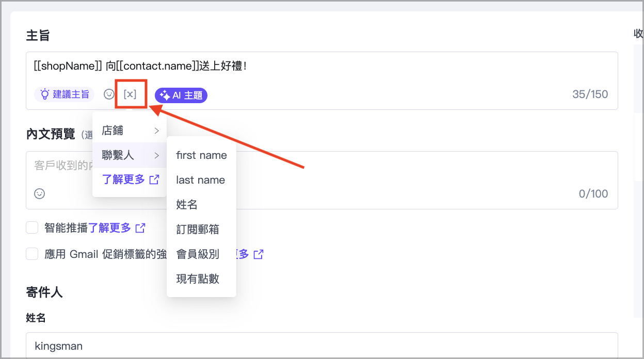This screenshot has height=359, width=644.
Task: Choose 訂閱郵箱 variable
Action: pos(198,230)
